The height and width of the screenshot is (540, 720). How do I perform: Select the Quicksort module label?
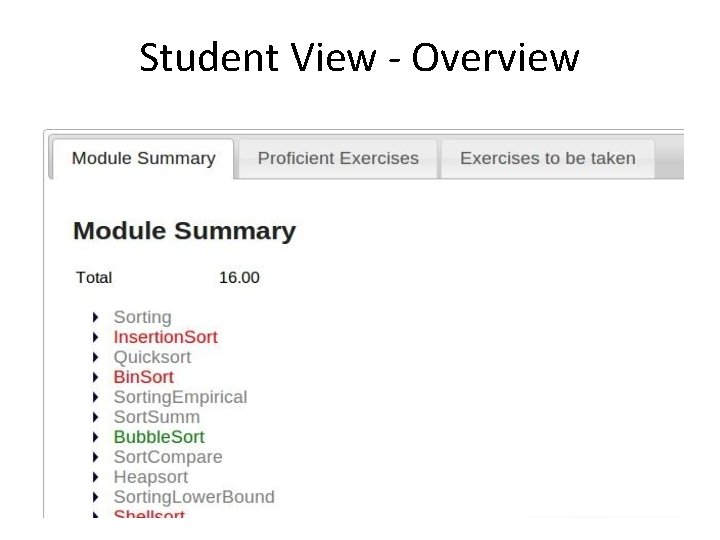pyautogui.click(x=152, y=357)
